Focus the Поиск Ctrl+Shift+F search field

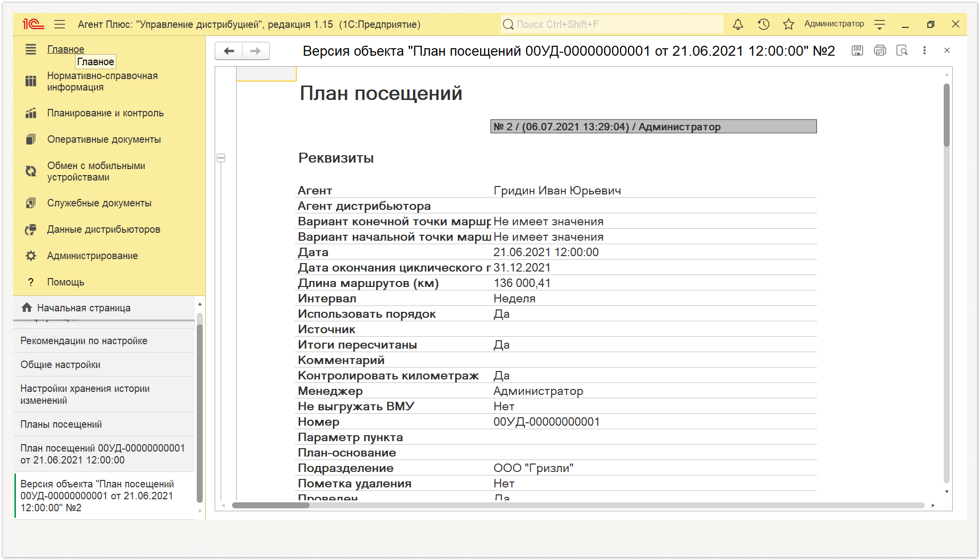click(612, 24)
